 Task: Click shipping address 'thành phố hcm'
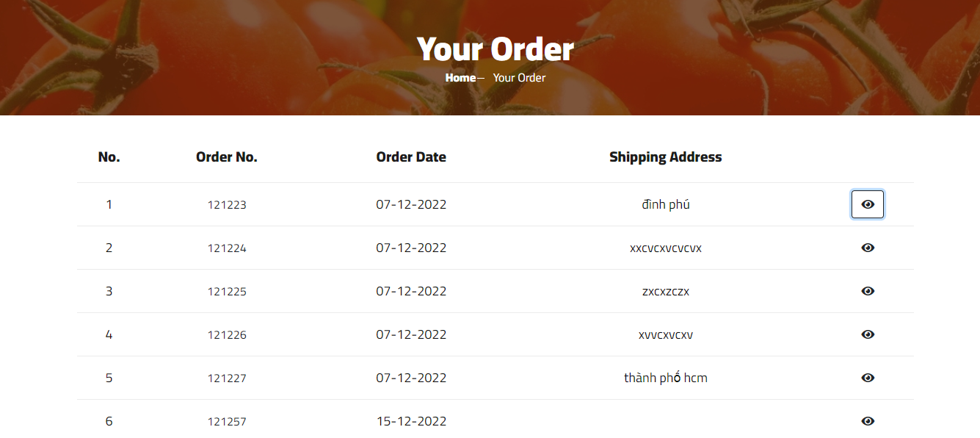[x=665, y=378]
